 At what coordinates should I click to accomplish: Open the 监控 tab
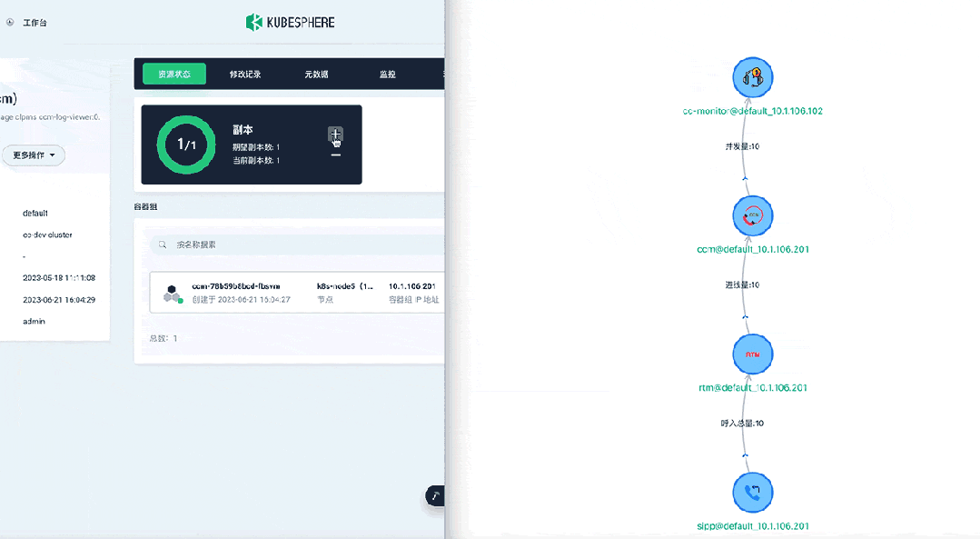tap(388, 75)
